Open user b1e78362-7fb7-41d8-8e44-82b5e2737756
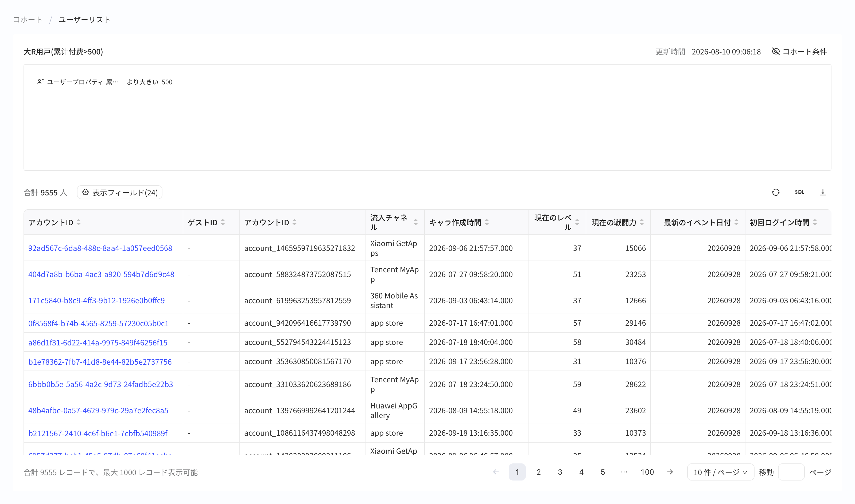Image resolution: width=855 pixels, height=504 pixels. tap(100, 362)
